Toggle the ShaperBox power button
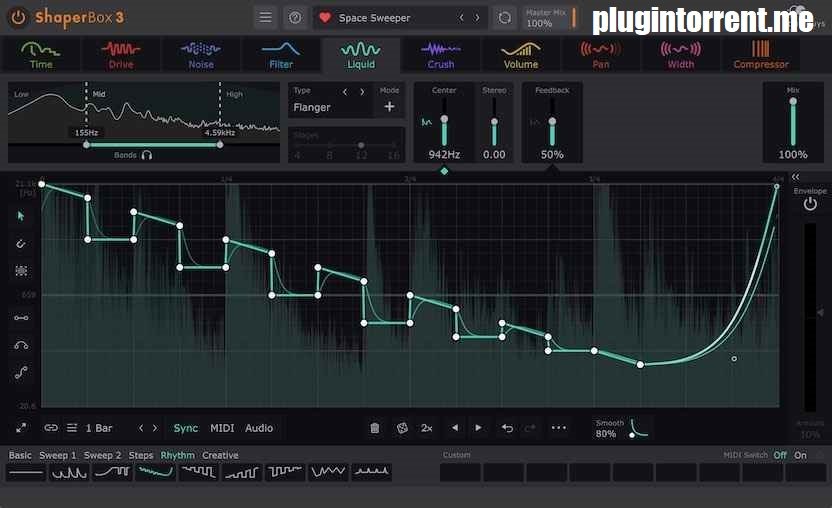The height and width of the screenshot is (508, 832). (x=18, y=17)
